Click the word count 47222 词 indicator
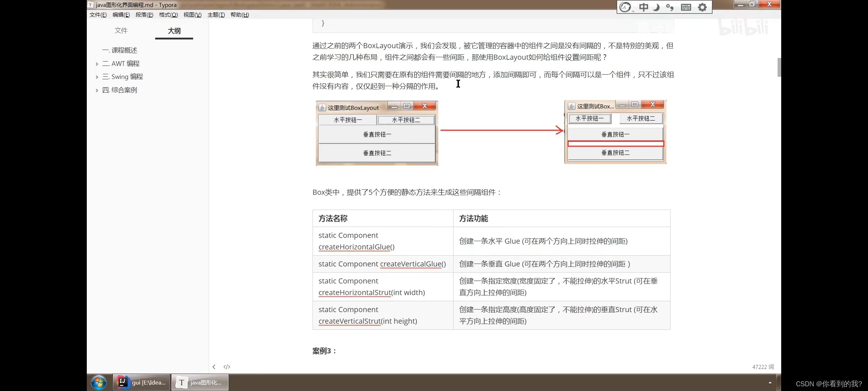Viewport: 868px width, 391px height. [763, 367]
